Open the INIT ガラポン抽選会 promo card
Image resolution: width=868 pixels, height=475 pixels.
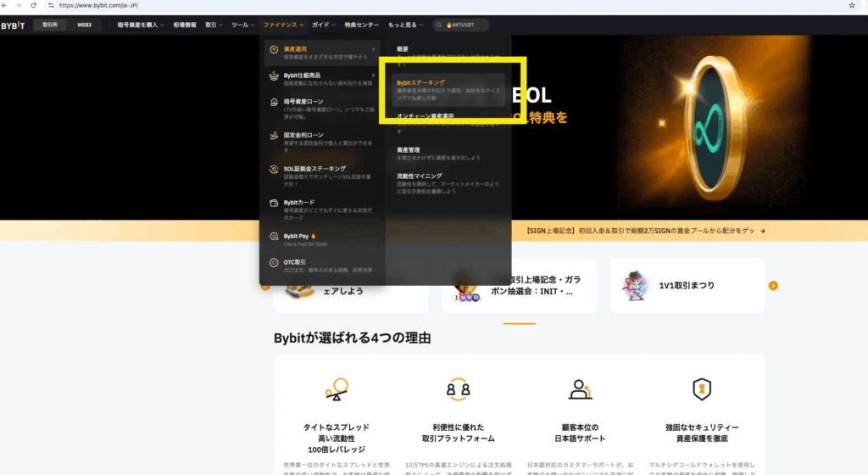point(520,286)
